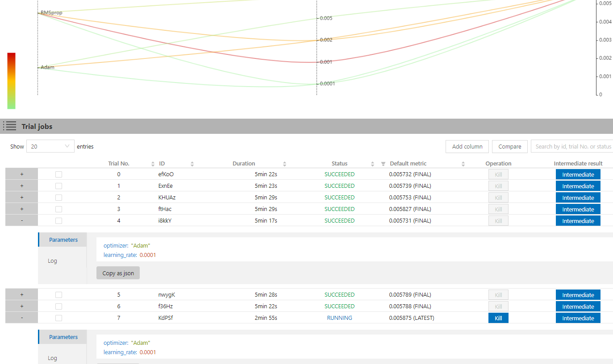View Intermediate results for trial efKoO

(x=578, y=174)
